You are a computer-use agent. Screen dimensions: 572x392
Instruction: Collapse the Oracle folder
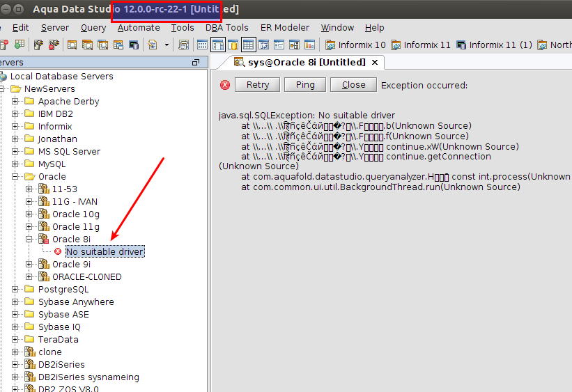15,176
